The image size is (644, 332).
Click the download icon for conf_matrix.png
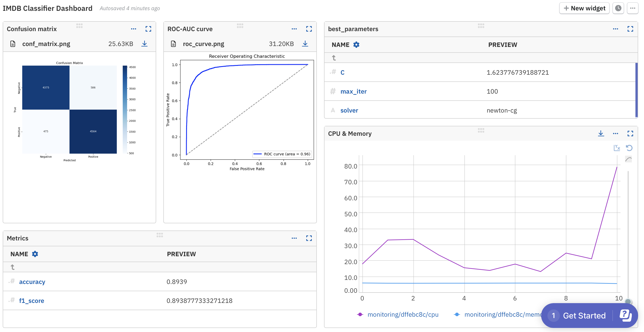point(146,44)
